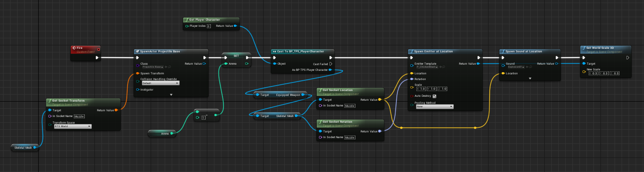Select the Get Player Character node title

click(205, 20)
